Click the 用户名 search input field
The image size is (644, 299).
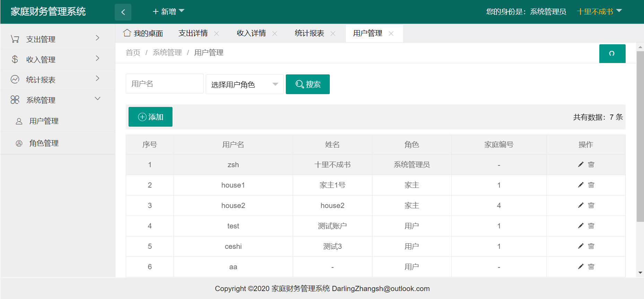pyautogui.click(x=165, y=84)
